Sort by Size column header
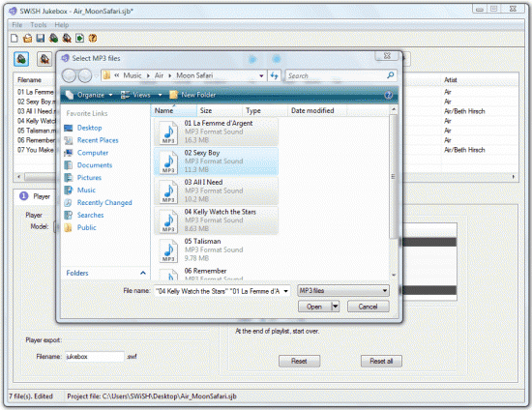Image resolution: width=532 pixels, height=410 pixels. coord(220,110)
